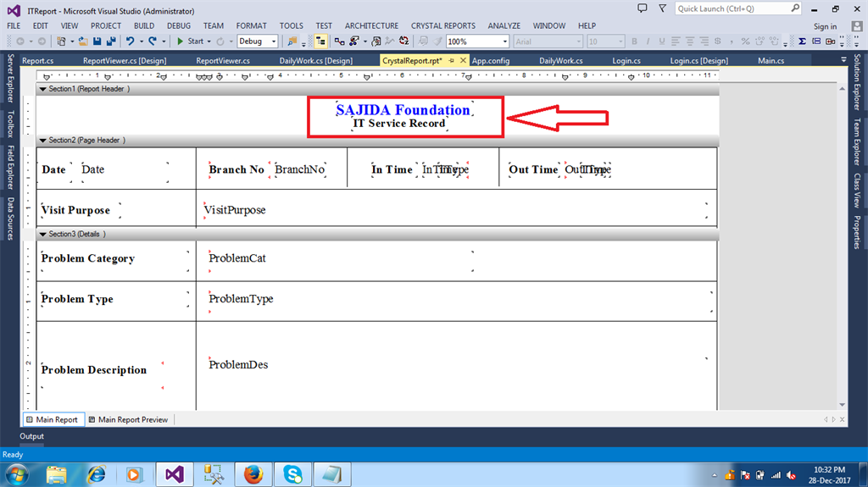The height and width of the screenshot is (487, 868).
Task: Click the Bold formatting icon
Action: (634, 42)
